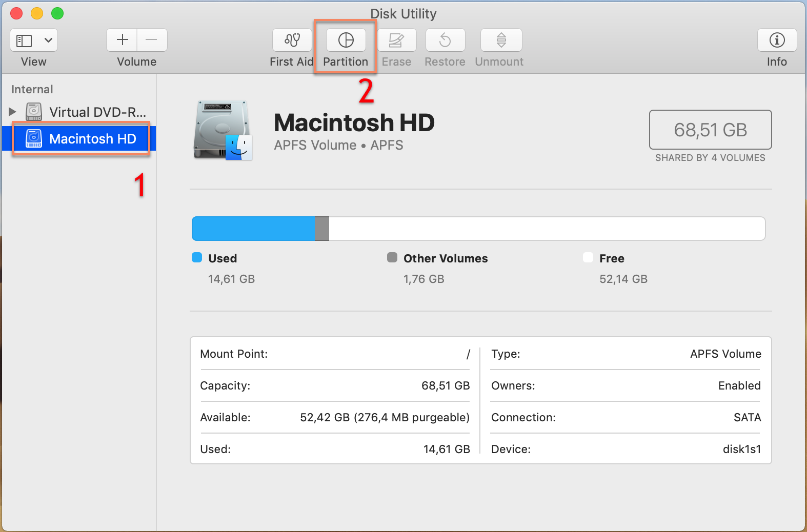
Task: Click the Capacity value 68,51 GB in table
Action: point(446,385)
